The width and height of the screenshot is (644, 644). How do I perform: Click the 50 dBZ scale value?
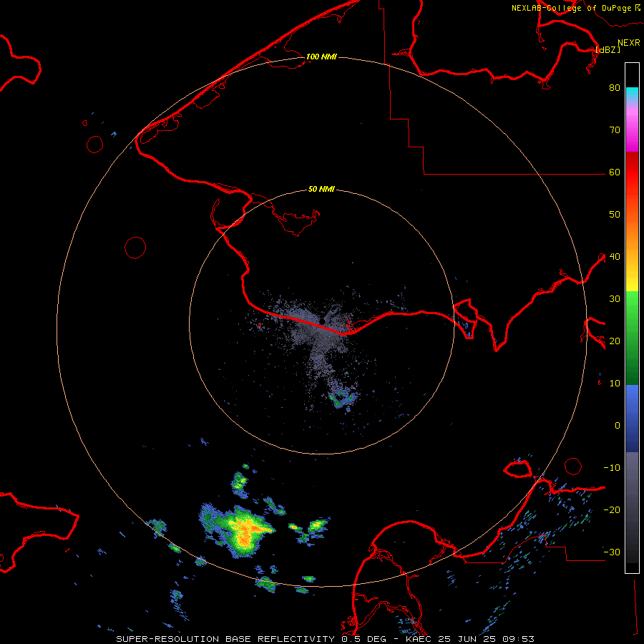[615, 215]
